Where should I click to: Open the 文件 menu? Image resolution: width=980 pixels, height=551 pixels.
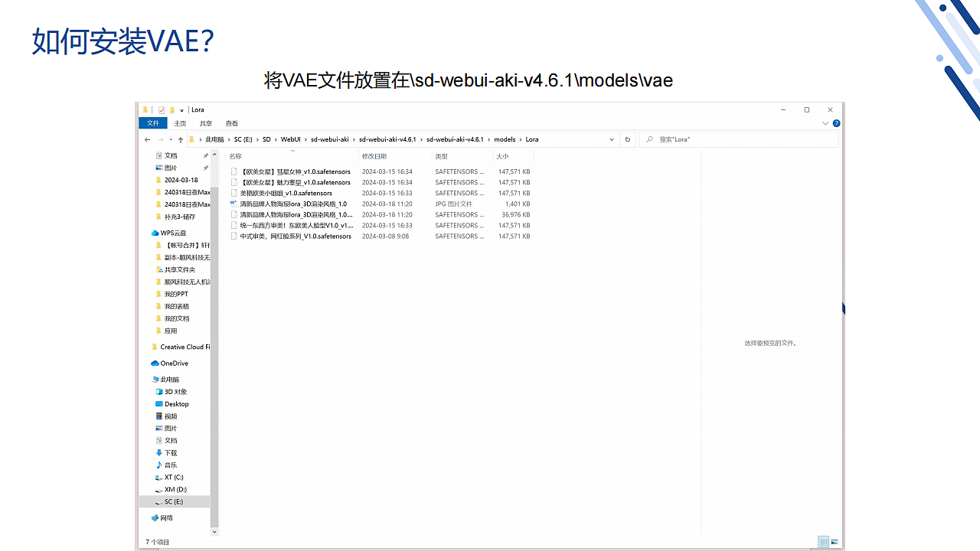coord(152,123)
